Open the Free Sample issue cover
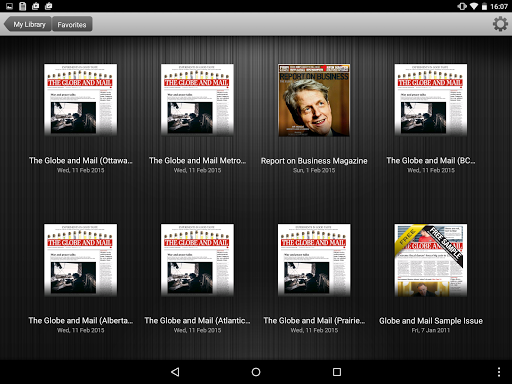This screenshot has width=512, height=384. point(431,260)
